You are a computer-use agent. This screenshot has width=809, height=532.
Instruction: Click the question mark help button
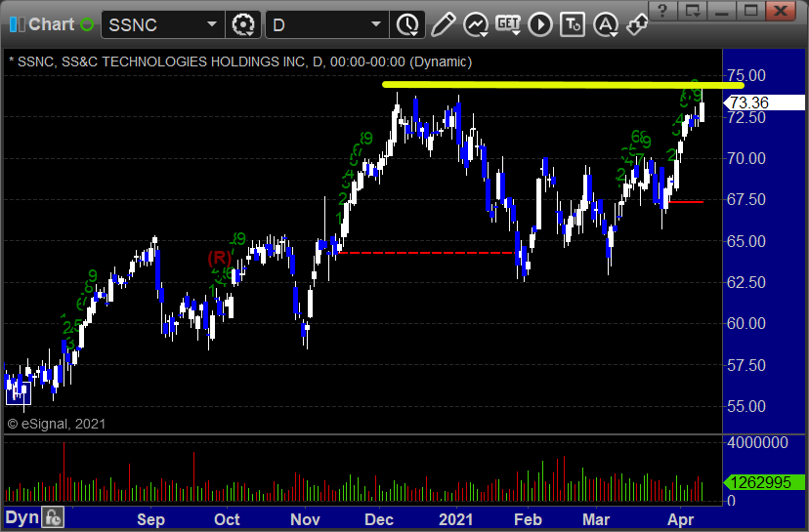[663, 11]
